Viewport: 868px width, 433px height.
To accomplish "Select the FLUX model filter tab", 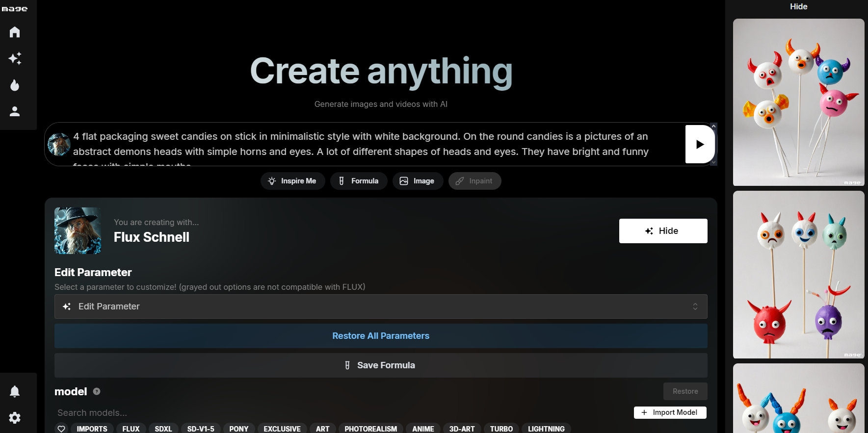I will tap(131, 429).
